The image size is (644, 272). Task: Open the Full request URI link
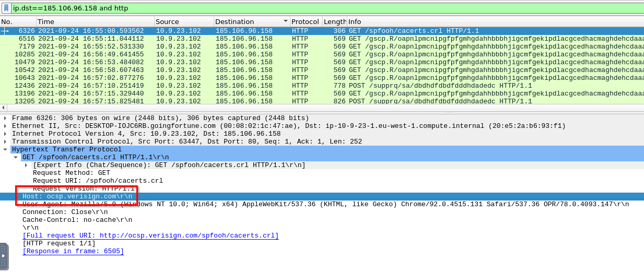(x=150, y=236)
